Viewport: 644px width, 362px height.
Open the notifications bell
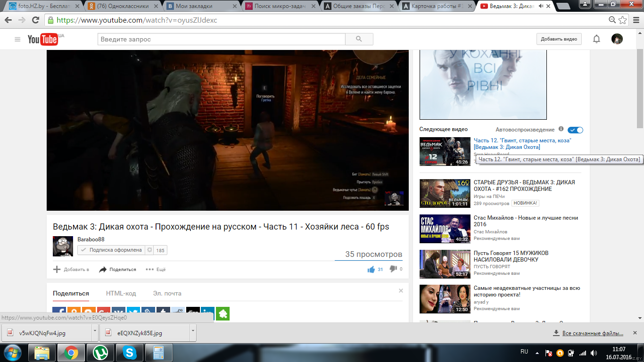[x=596, y=39]
